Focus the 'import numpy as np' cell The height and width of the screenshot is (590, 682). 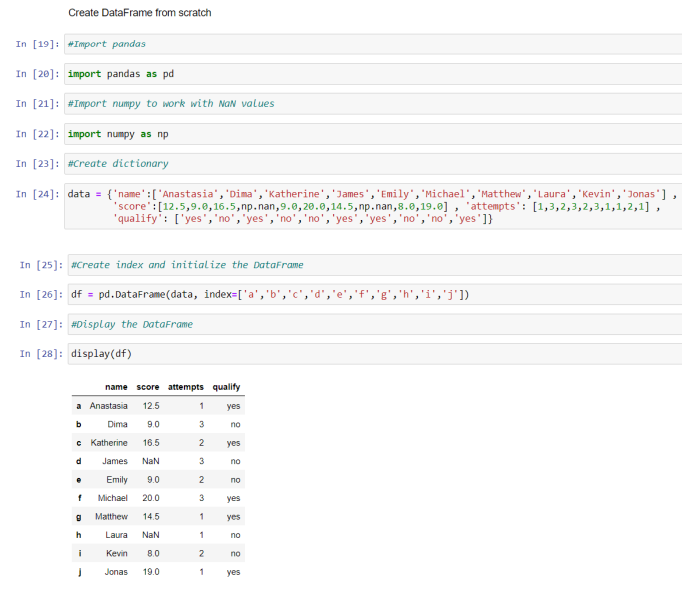click(x=373, y=134)
